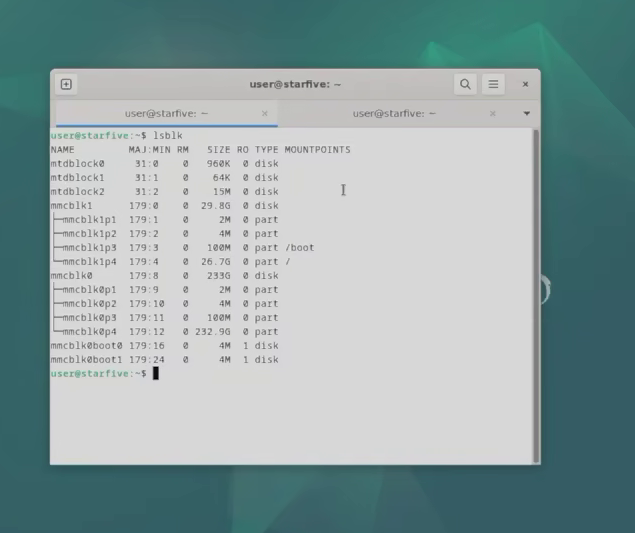Close the terminal window
The width and height of the screenshot is (635, 533).
coord(525,84)
